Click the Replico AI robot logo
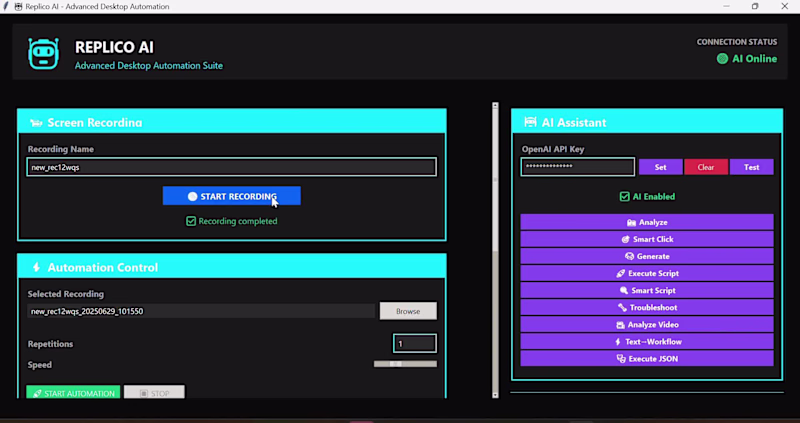 coord(43,54)
